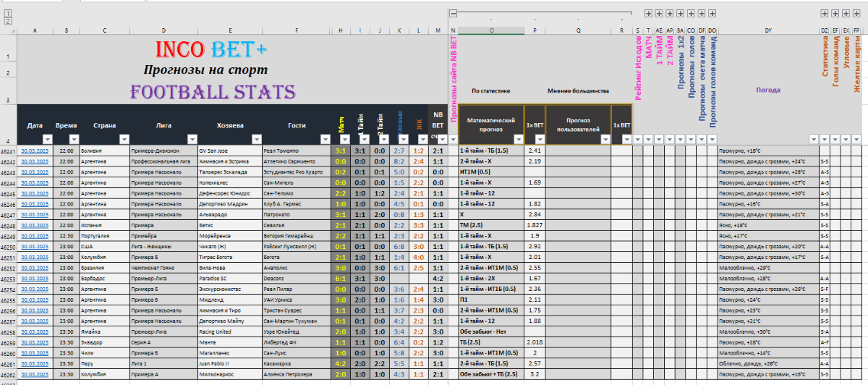Expand the outline group above column DZ

[x=825, y=13]
